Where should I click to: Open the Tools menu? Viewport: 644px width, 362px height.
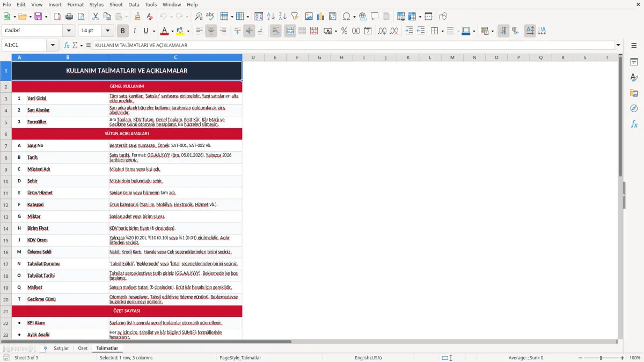(x=151, y=4)
